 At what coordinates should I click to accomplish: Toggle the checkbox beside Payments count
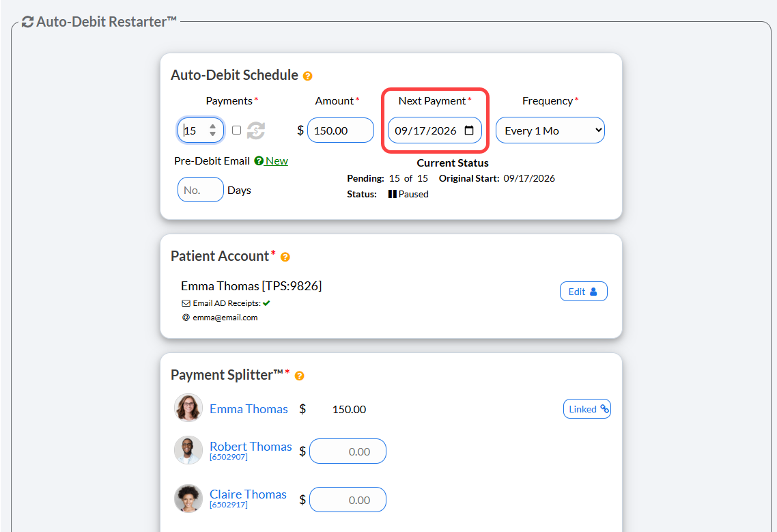[x=236, y=130]
